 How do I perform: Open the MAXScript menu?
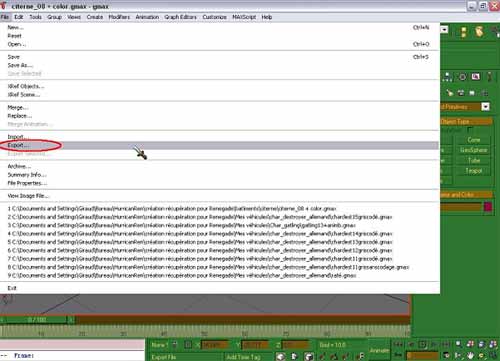244,17
